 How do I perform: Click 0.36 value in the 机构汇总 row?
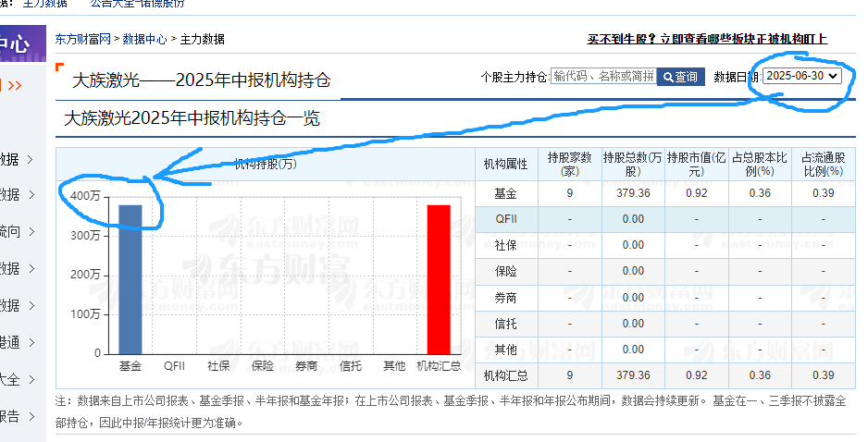pyautogui.click(x=760, y=375)
